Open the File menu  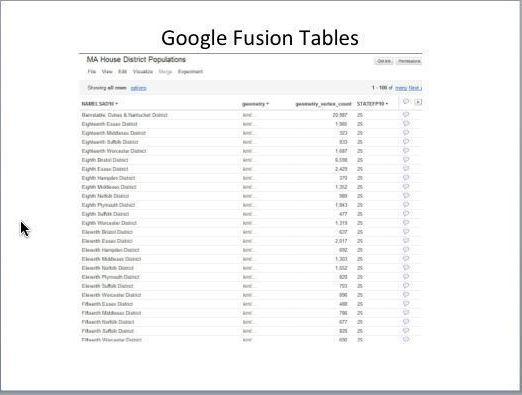click(92, 72)
